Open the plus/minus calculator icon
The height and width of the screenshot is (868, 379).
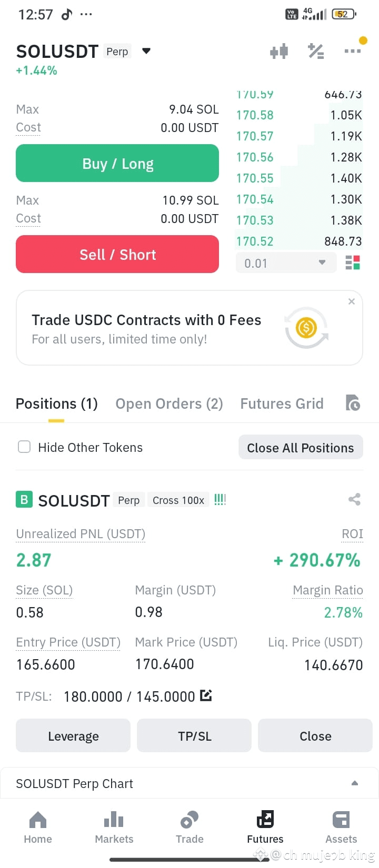pyautogui.click(x=316, y=51)
